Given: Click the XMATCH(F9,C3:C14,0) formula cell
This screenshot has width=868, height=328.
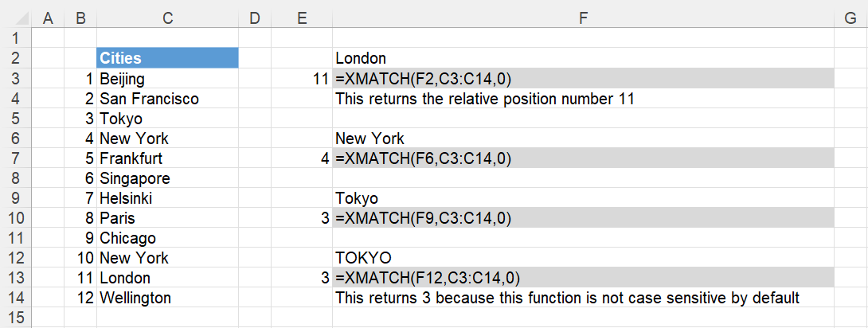Looking at the screenshot, I should point(583,218).
